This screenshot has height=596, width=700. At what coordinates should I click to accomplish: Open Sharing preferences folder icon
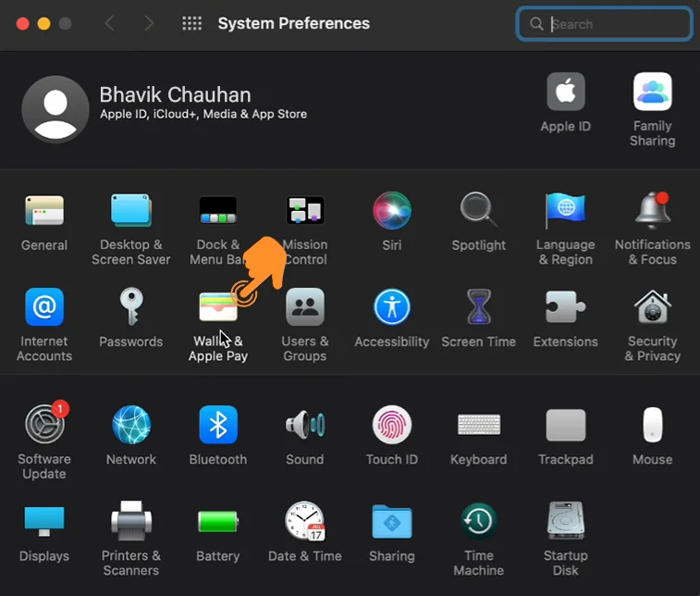pyautogui.click(x=392, y=521)
